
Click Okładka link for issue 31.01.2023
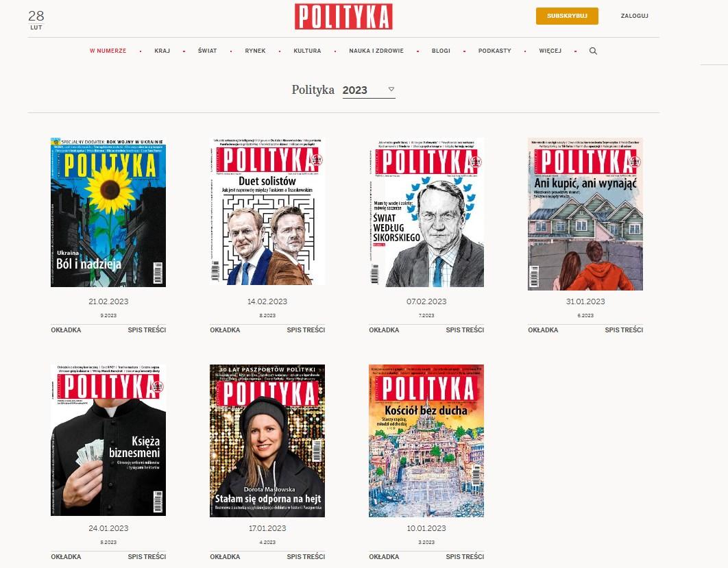click(x=543, y=330)
